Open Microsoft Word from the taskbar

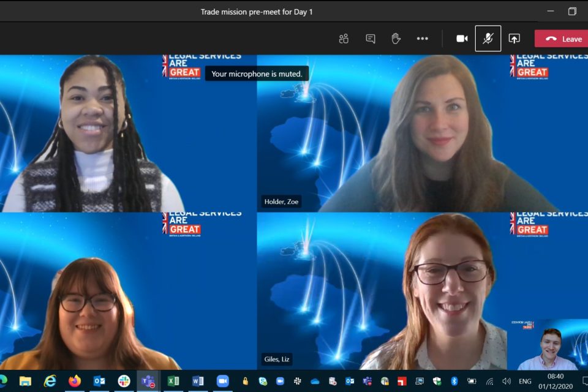pyautogui.click(x=197, y=380)
